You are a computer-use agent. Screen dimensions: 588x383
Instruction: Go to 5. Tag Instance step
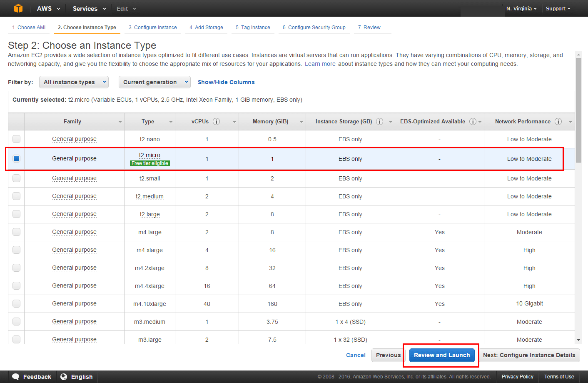click(253, 28)
